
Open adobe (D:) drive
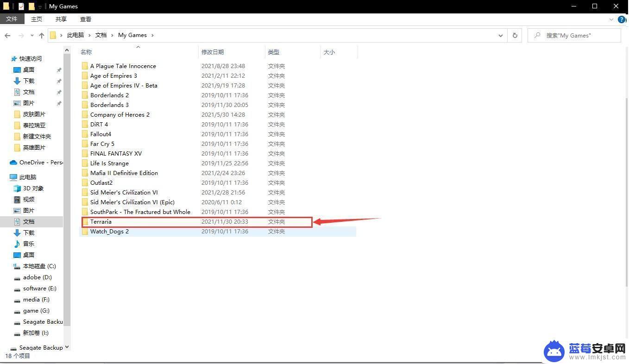[x=33, y=277]
